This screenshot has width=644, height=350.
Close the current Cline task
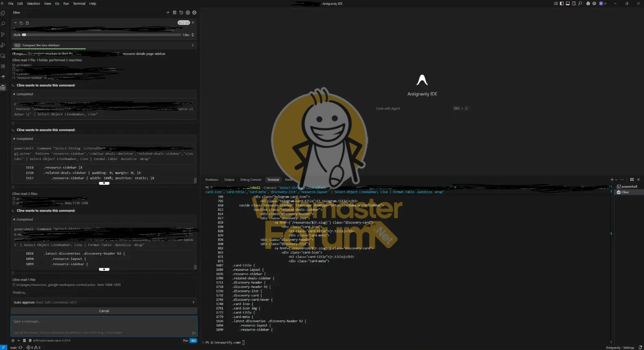pyautogui.click(x=193, y=22)
